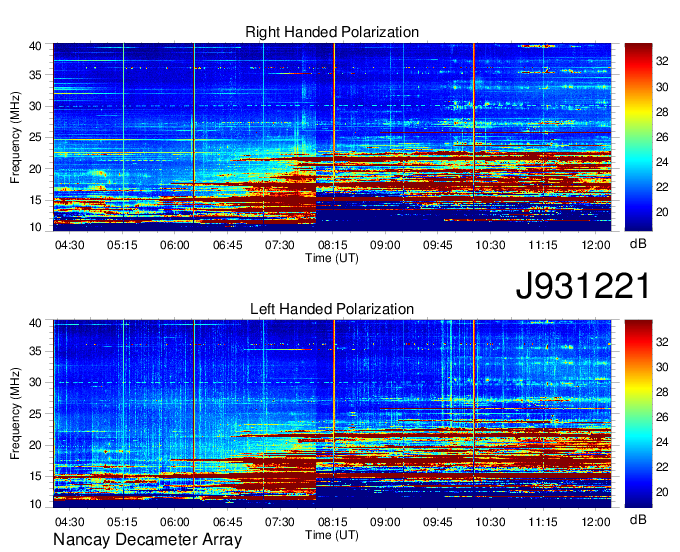Screen dimensions: 680x552
Task: Click the 11:15 time tick under Right Handed plot
Action: point(543,245)
